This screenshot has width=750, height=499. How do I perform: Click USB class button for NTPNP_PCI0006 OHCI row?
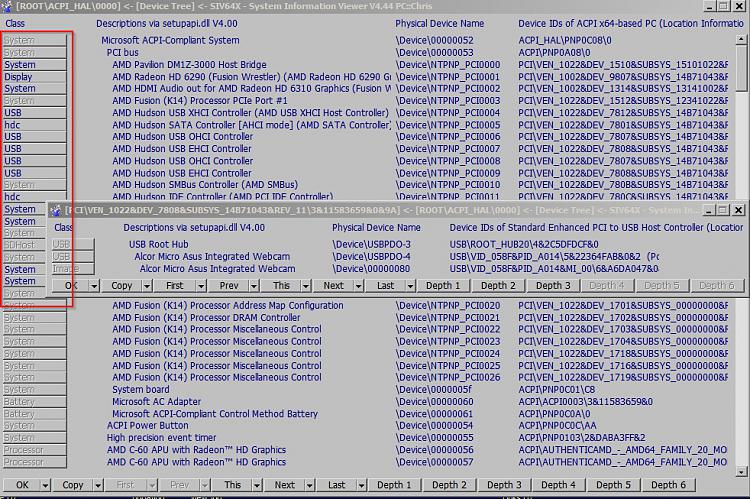click(x=34, y=137)
